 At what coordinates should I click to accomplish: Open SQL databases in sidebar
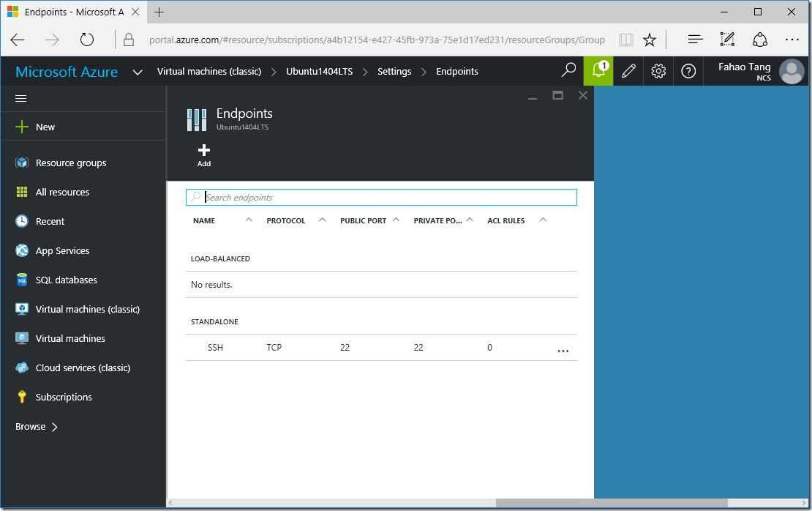(67, 280)
